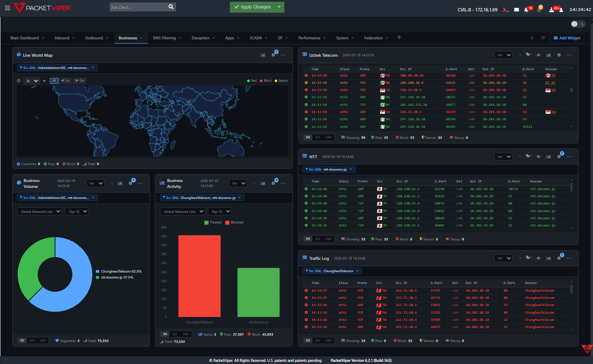Viewport: 593px width, 364px height.
Task: Open the bar chart view for NTT widget
Action: pos(549,156)
